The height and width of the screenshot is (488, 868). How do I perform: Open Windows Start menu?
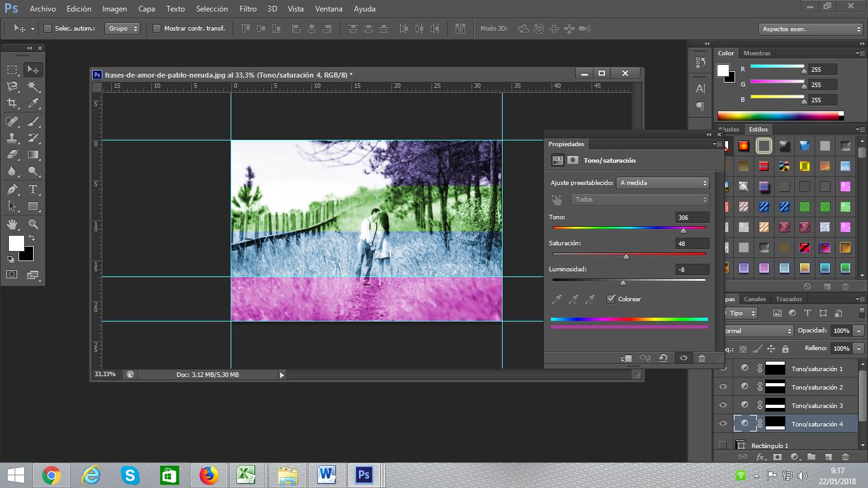click(x=16, y=475)
